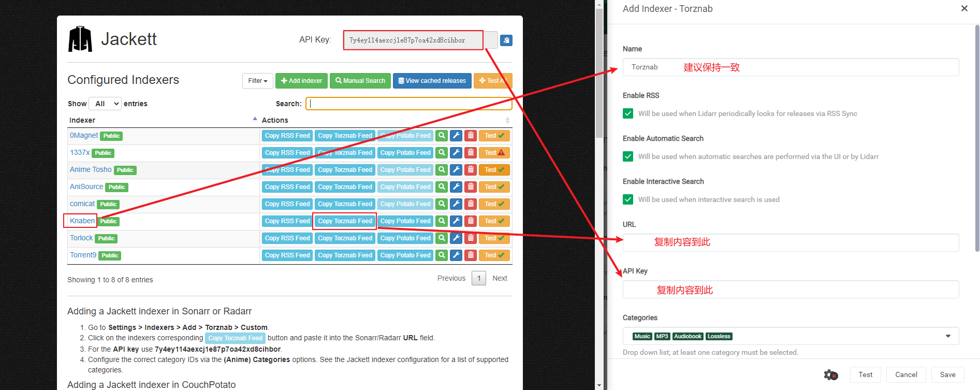Configure Knaben with wrench icon

(456, 221)
